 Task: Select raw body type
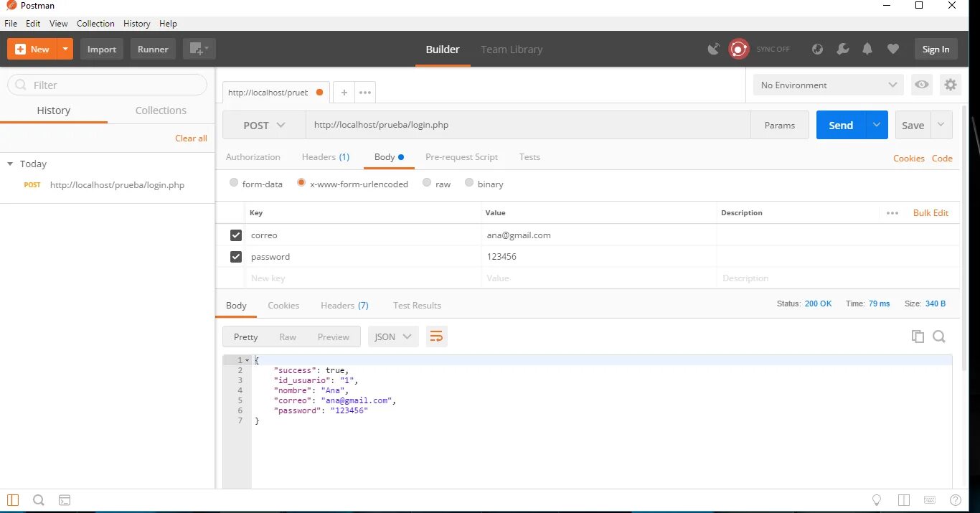[x=427, y=183]
